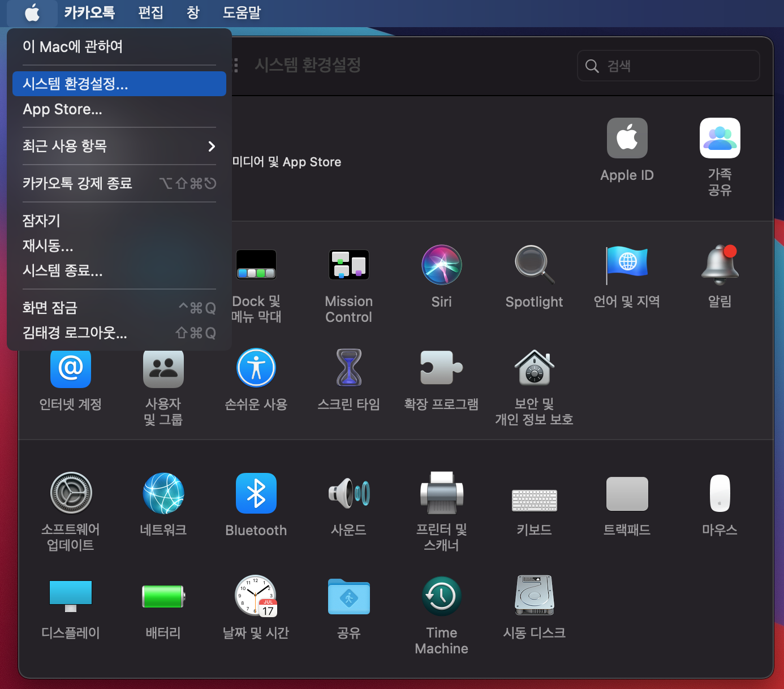
Task: Open the 도움말 menu
Action: pos(242,12)
